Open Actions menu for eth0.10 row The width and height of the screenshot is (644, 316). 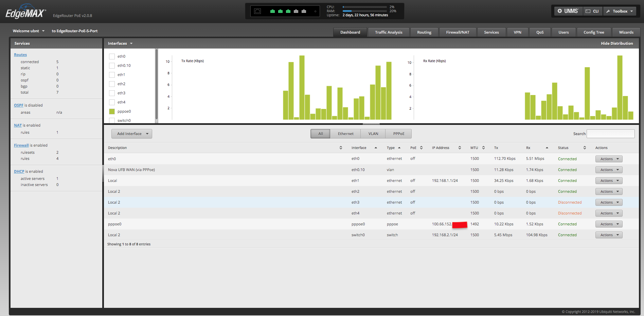[x=609, y=170]
